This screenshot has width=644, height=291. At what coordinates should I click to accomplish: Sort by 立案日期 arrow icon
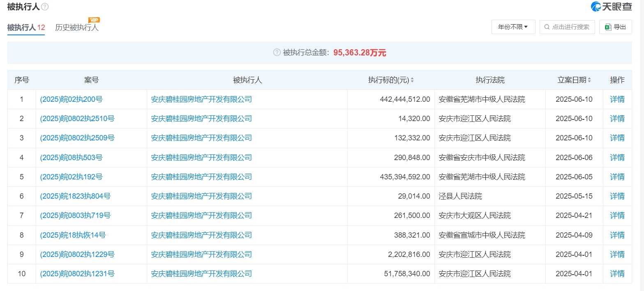click(x=589, y=80)
